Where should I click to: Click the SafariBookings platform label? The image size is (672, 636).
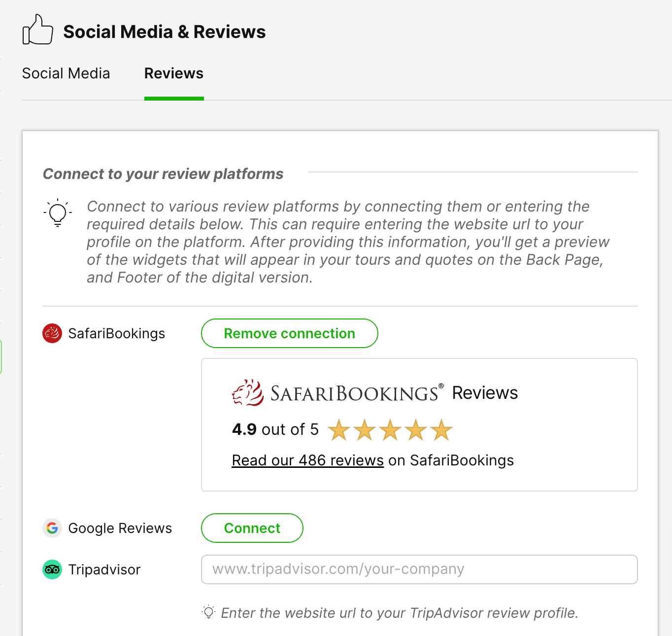pos(117,334)
